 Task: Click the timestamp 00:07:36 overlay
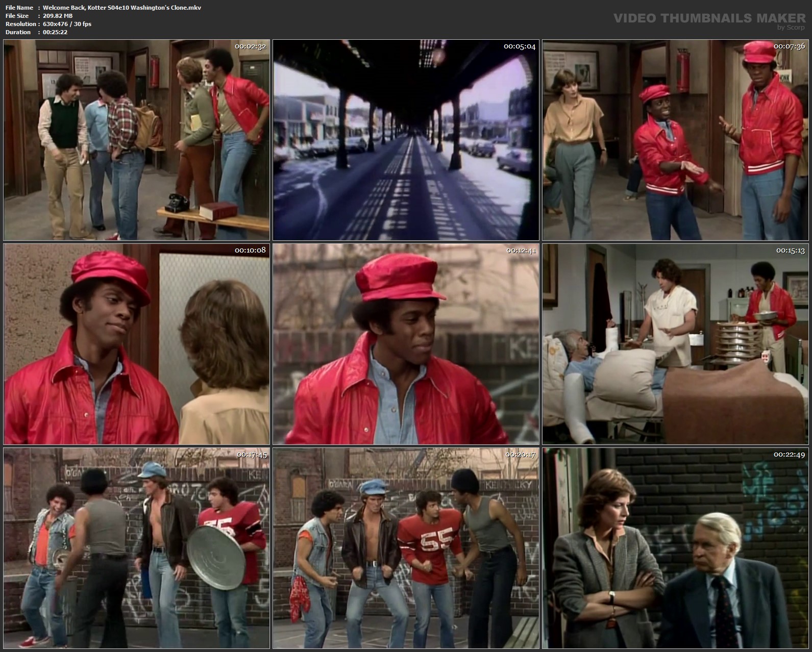789,46
